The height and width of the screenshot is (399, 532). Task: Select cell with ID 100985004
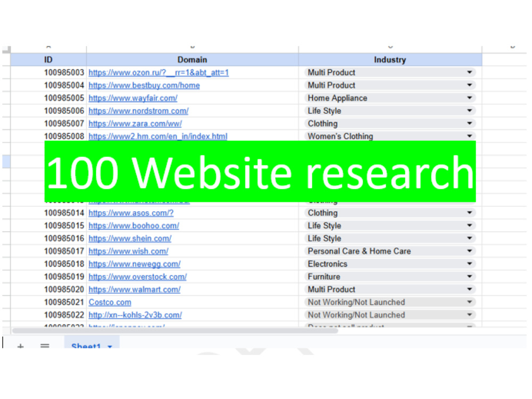point(48,86)
